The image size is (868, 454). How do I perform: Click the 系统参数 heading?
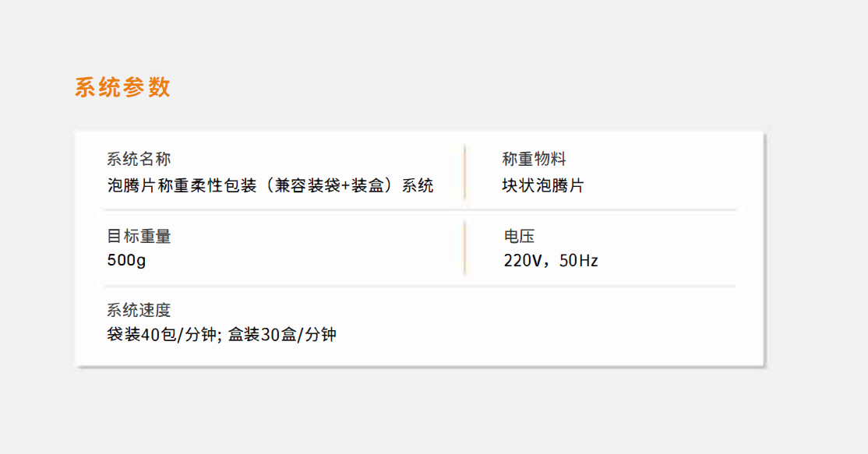(x=122, y=87)
